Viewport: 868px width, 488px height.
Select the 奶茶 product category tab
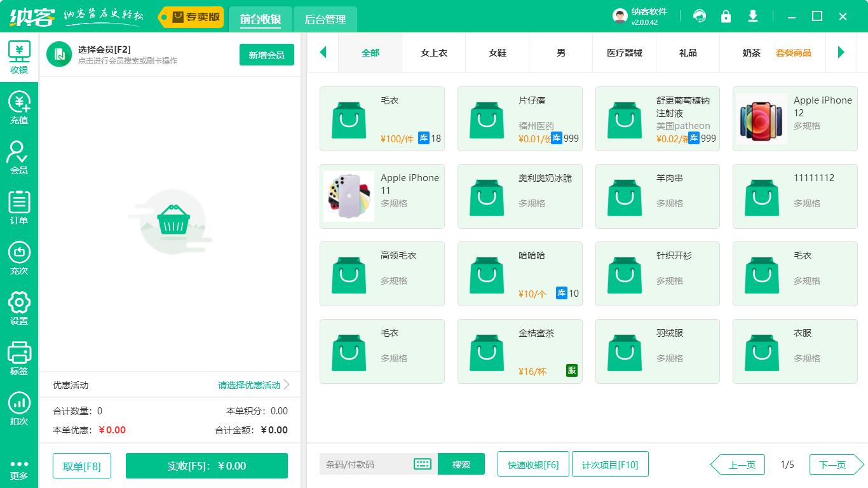click(751, 53)
